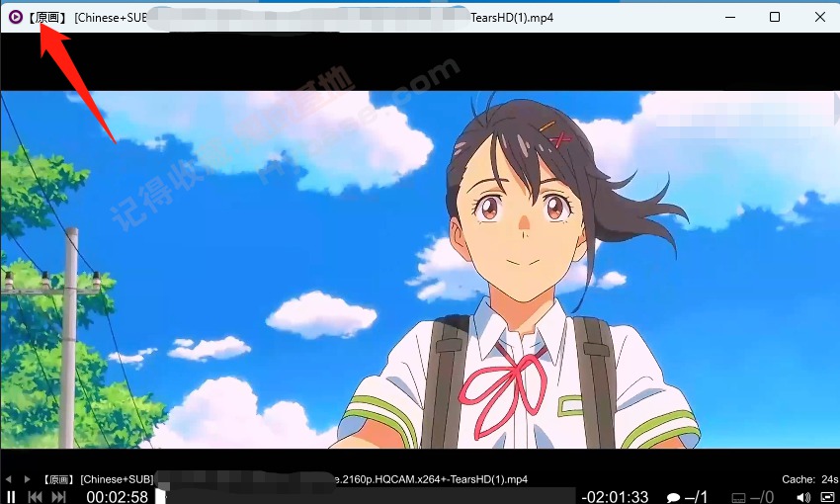Mute the volume speaker icon
Screen dimensions: 840x504
click(x=803, y=497)
